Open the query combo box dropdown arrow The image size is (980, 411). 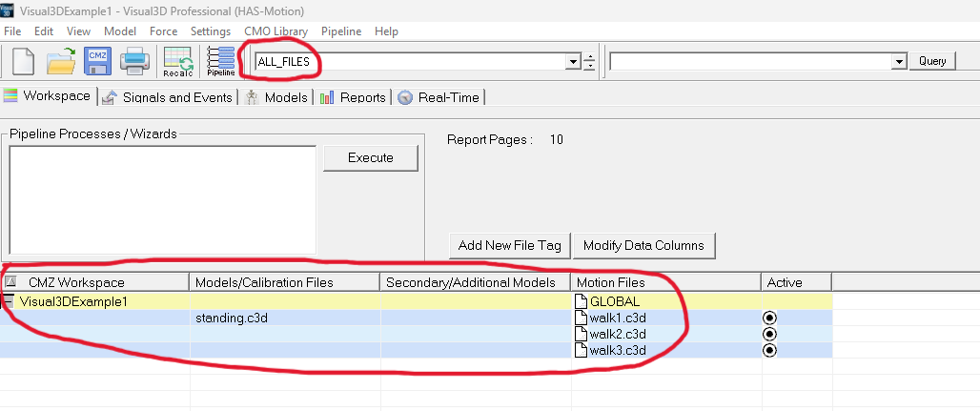pos(899,61)
